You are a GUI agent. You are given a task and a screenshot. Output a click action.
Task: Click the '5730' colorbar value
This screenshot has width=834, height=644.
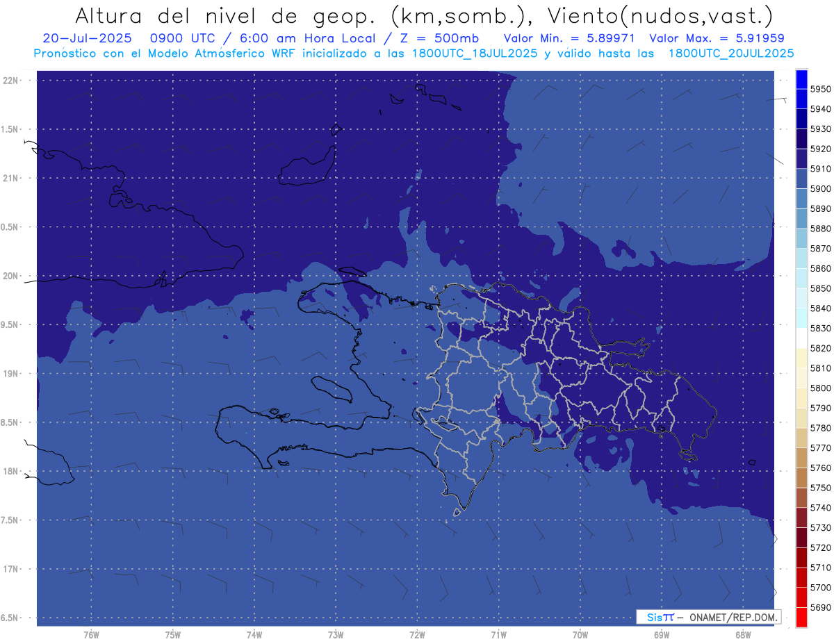point(821,527)
